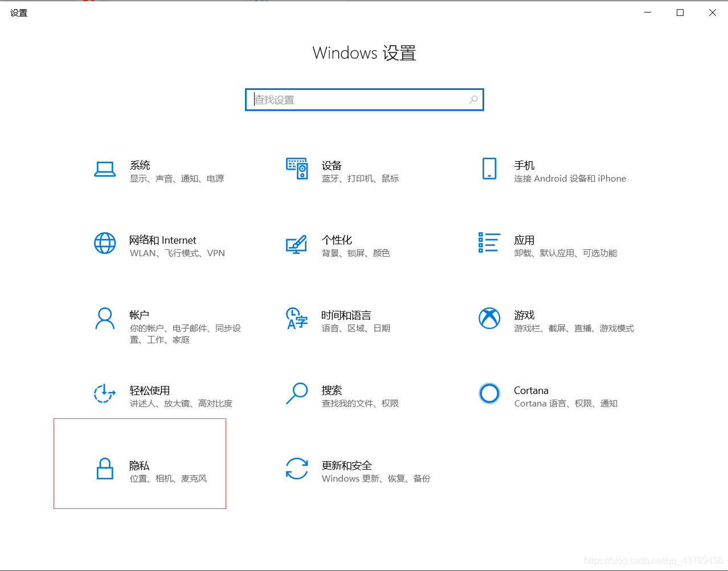Open the 应用 settings title

(x=524, y=240)
